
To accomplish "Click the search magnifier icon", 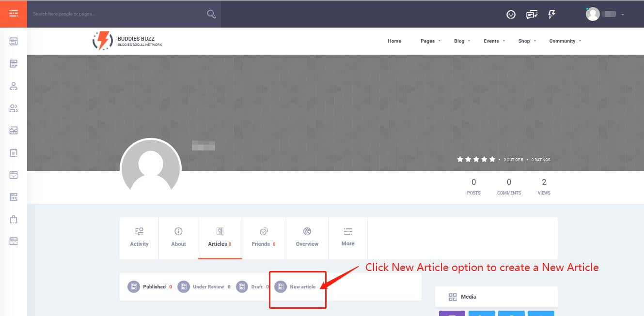I will pyautogui.click(x=211, y=14).
